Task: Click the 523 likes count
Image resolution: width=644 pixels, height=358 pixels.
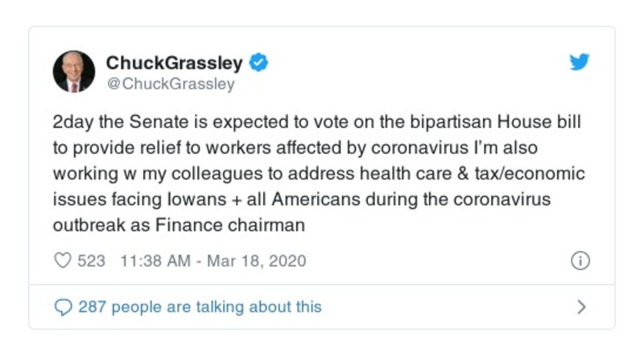Action: click(x=91, y=261)
